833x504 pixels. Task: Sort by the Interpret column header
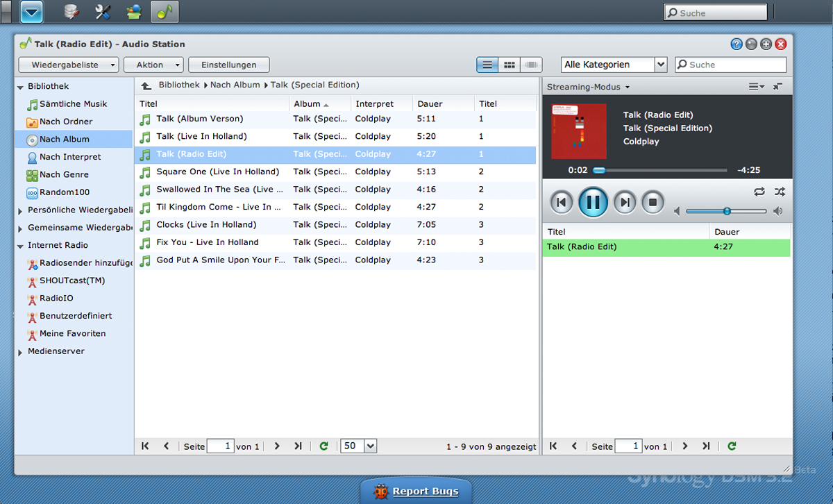point(382,103)
